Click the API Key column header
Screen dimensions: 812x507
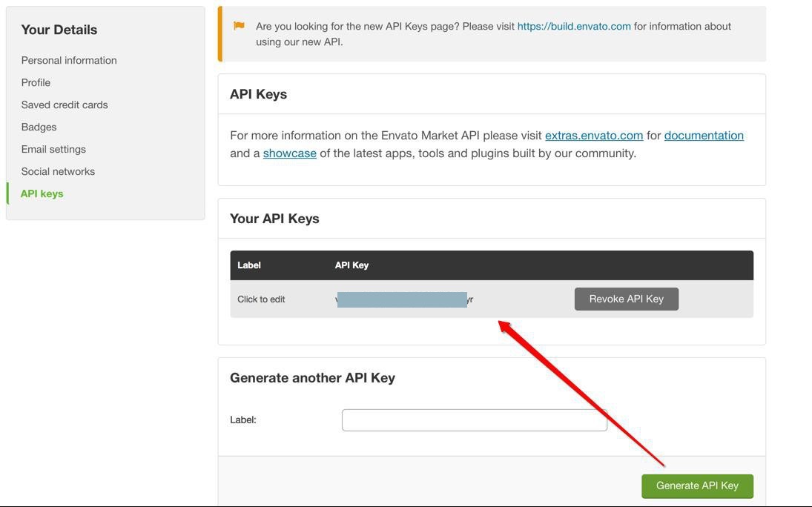point(351,265)
